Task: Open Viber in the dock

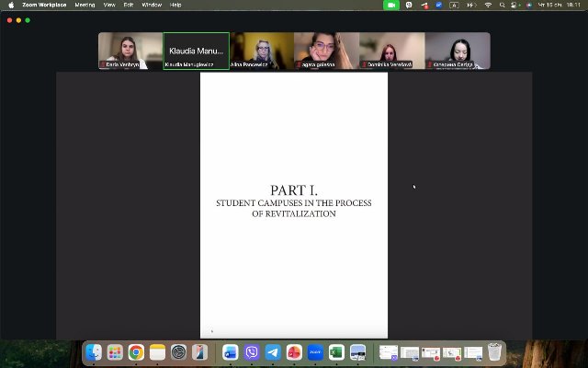Action: (252, 352)
